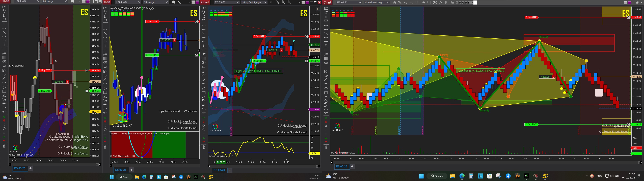Select crosshair cursor tool in rightmost chart
644x181 pixels.
pos(417,3)
